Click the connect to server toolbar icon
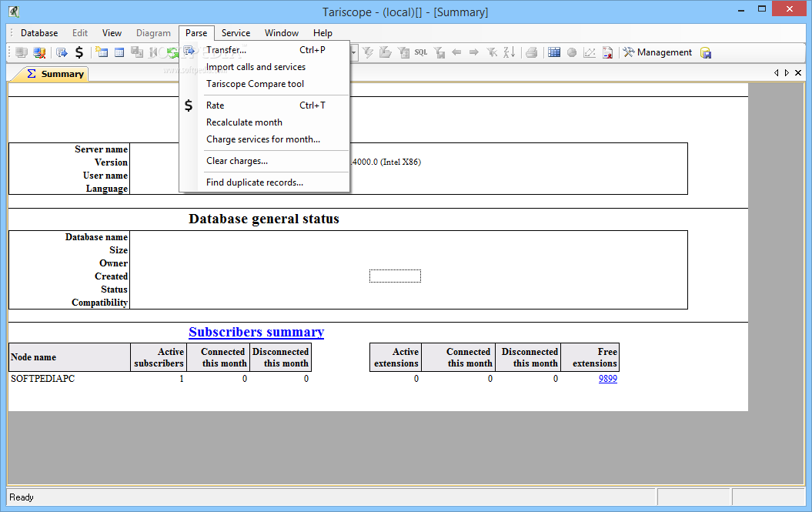Image resolution: width=812 pixels, height=512 pixels. tap(22, 52)
